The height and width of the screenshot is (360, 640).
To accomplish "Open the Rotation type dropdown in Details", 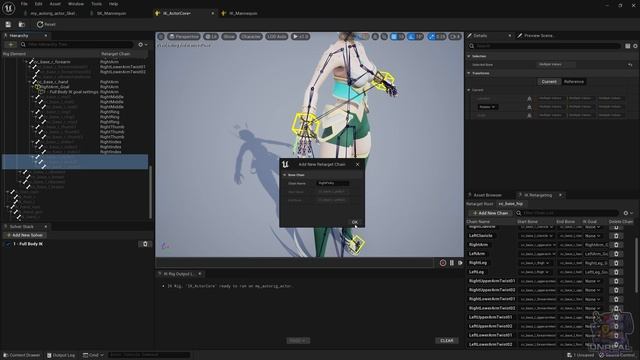I will pos(487,107).
